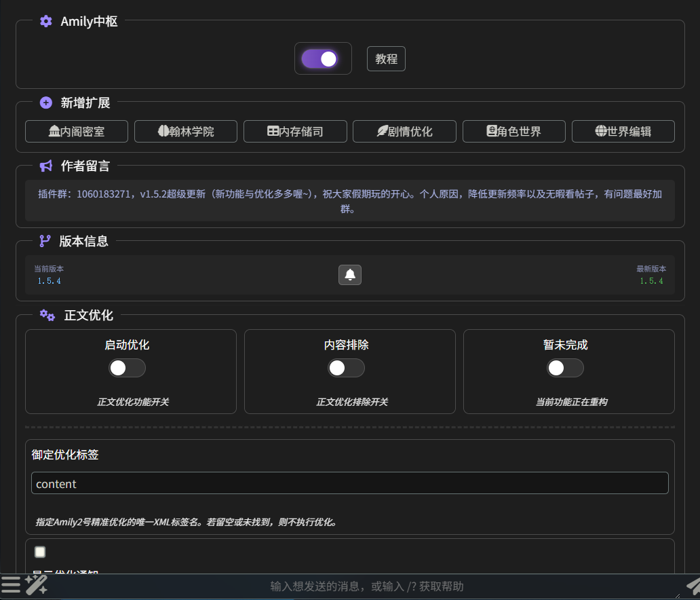
Task: Open 内阁密室 extension
Action: click(x=77, y=132)
